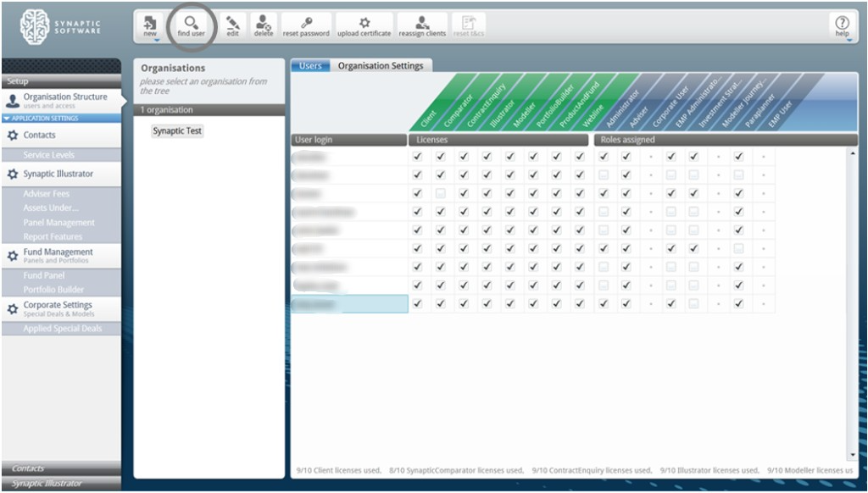Open the Assets Under... link
The height and width of the screenshot is (493, 868).
51,208
